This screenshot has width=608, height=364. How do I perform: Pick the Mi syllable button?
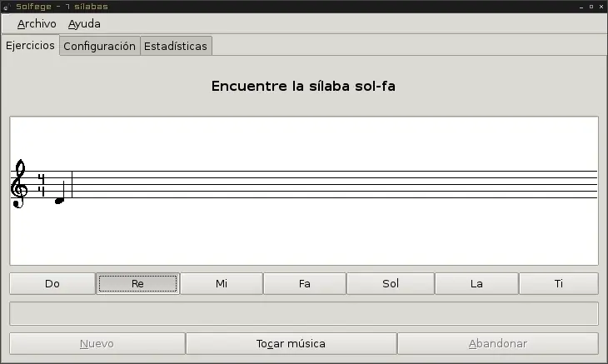tap(222, 283)
